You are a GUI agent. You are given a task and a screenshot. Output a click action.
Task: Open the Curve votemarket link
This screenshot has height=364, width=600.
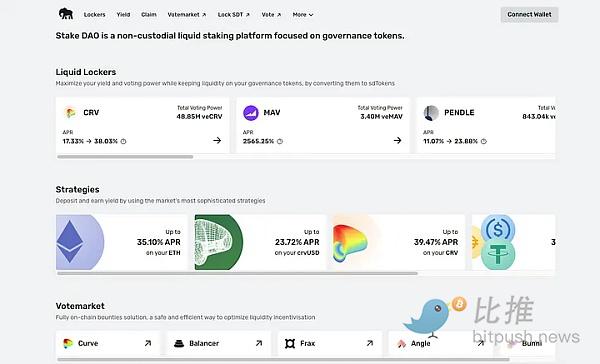click(108, 343)
